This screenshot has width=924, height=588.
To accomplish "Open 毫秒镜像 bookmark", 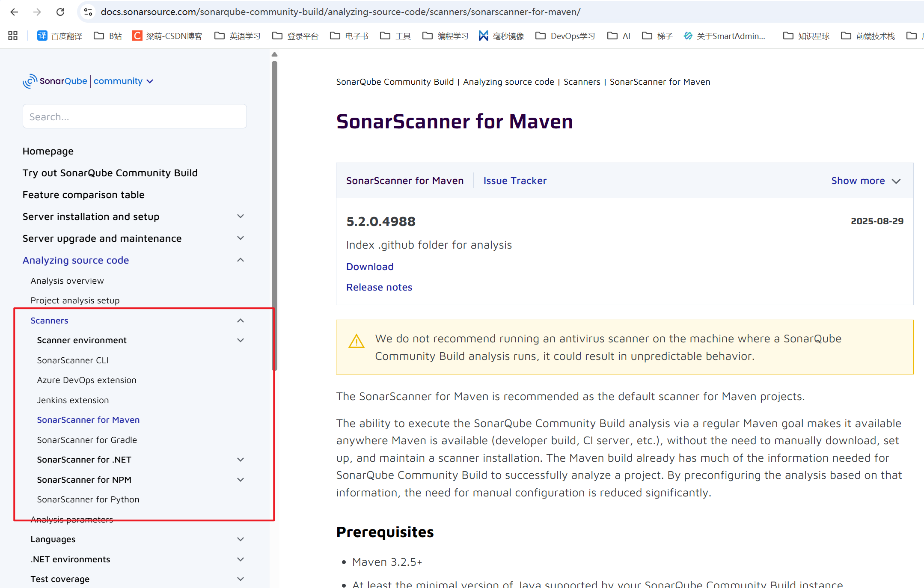I will tap(501, 36).
